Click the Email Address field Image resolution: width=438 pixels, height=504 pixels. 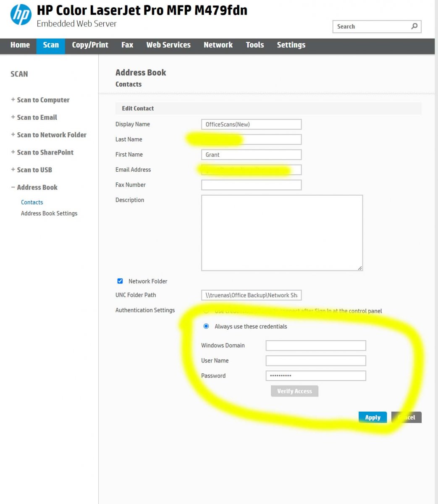252,170
